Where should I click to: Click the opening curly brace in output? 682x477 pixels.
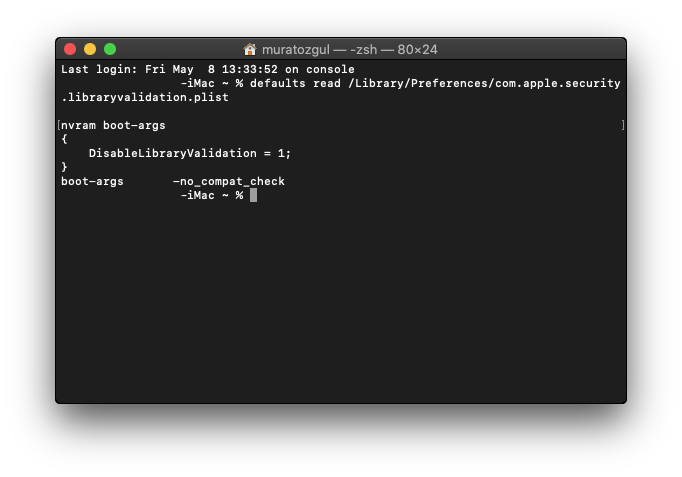tap(64, 140)
